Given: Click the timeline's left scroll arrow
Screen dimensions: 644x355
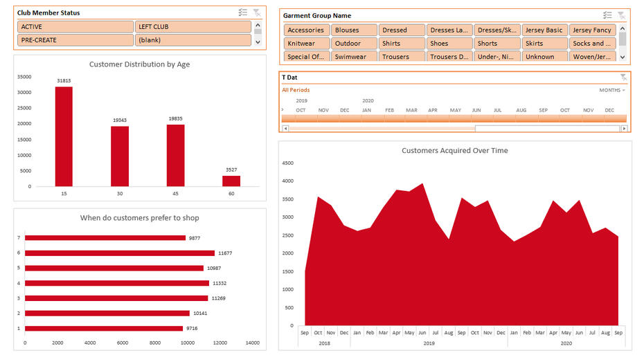Looking at the screenshot, I should (285, 128).
